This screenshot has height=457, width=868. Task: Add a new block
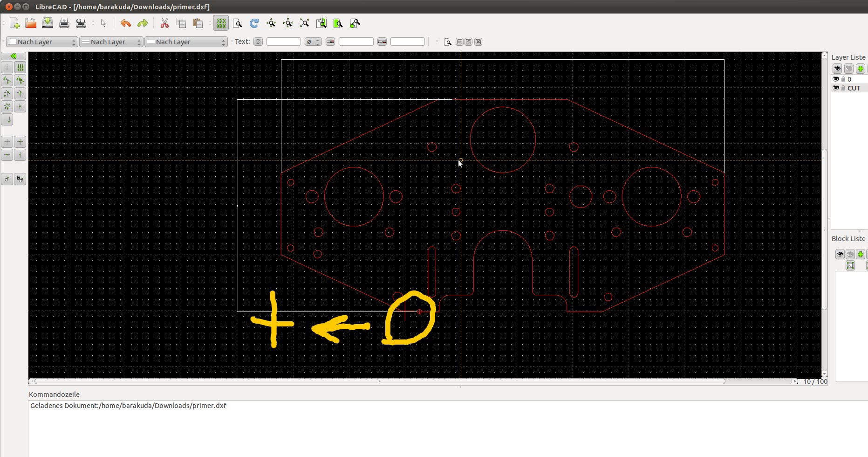tap(861, 254)
